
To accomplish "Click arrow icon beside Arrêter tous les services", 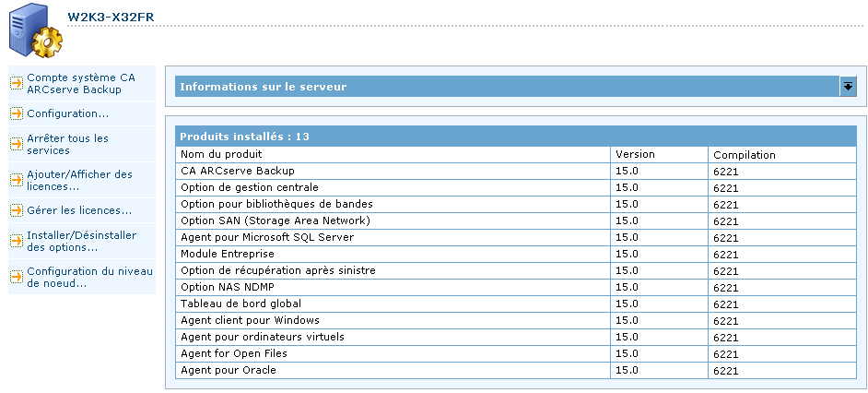I will tap(17, 144).
